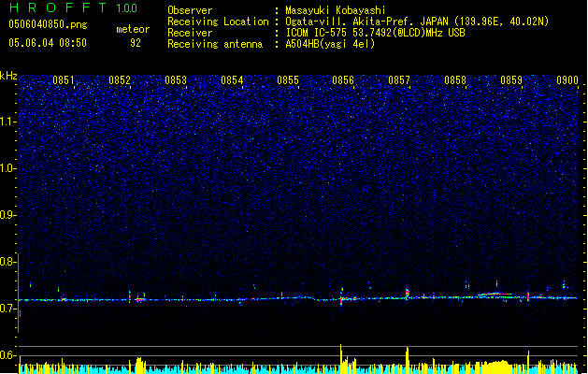Viewport: 588px width, 374px height.
Task: Click the date stamp 05.06.04 08:50
Action: (48, 43)
